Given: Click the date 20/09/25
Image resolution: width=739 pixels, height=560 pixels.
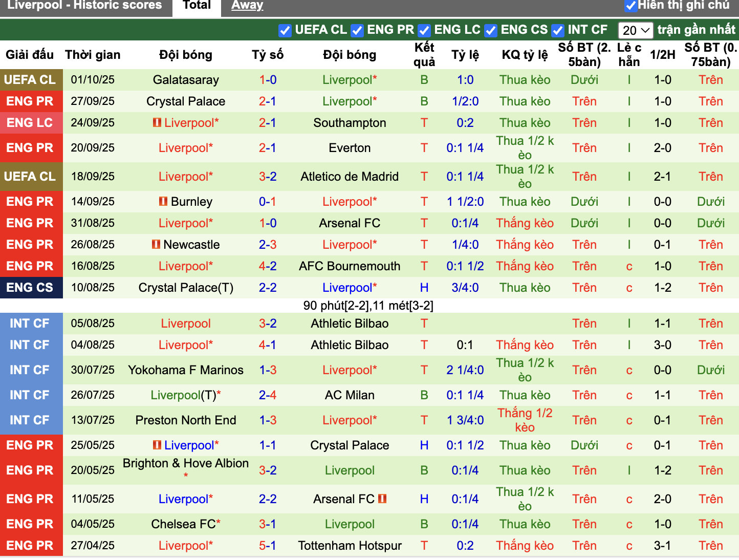Looking at the screenshot, I should coord(93,148).
